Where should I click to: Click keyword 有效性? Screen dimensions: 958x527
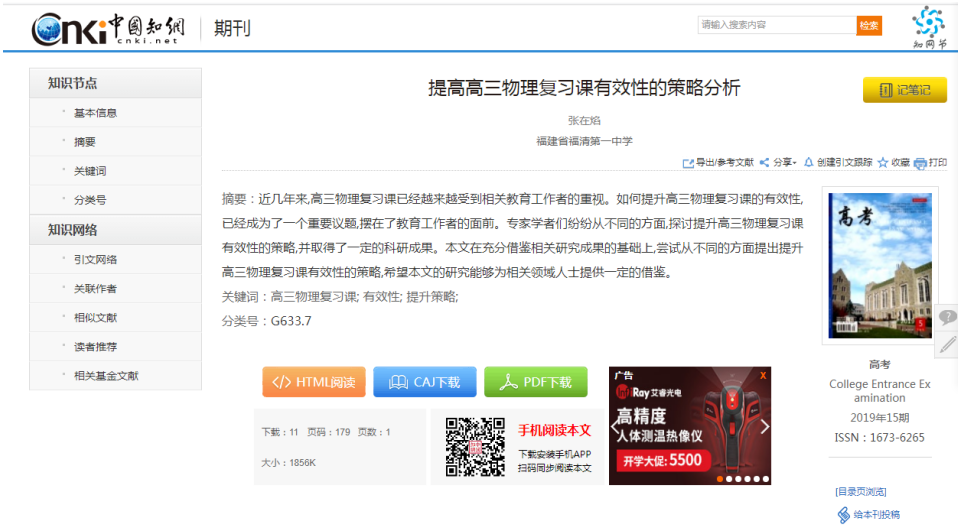[x=382, y=297]
